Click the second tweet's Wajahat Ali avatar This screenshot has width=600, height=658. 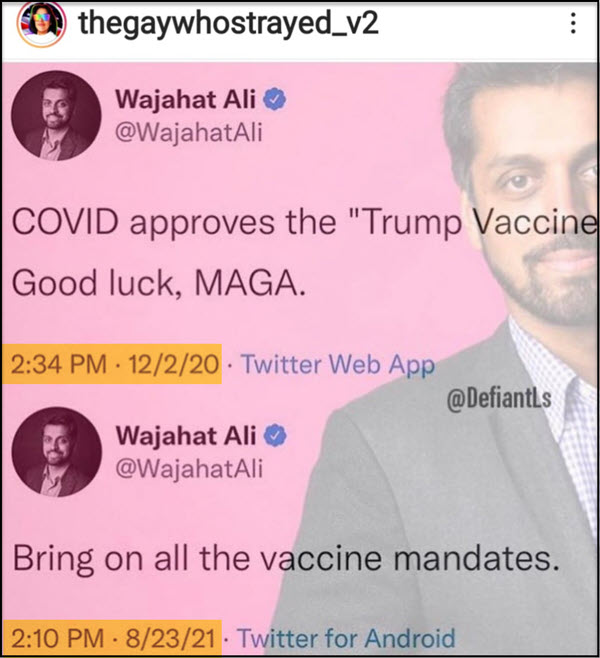(x=57, y=452)
